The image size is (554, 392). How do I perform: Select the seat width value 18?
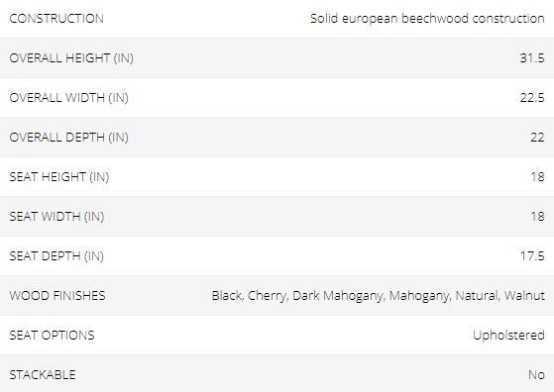point(537,216)
